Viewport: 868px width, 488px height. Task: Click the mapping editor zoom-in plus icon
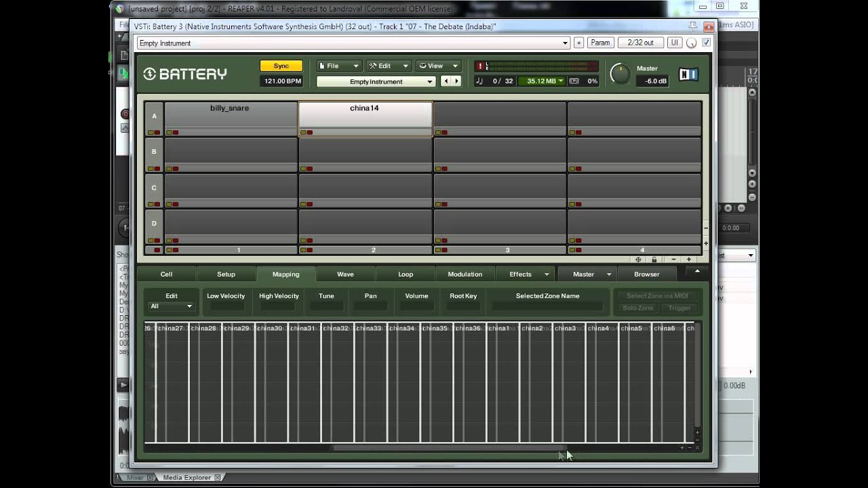[x=682, y=447]
